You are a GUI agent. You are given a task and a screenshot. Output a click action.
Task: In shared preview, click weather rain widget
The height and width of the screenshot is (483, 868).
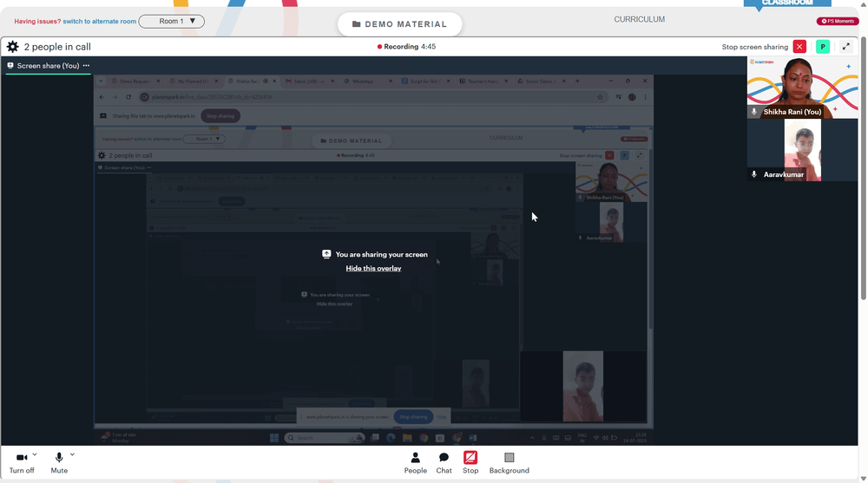coord(118,438)
